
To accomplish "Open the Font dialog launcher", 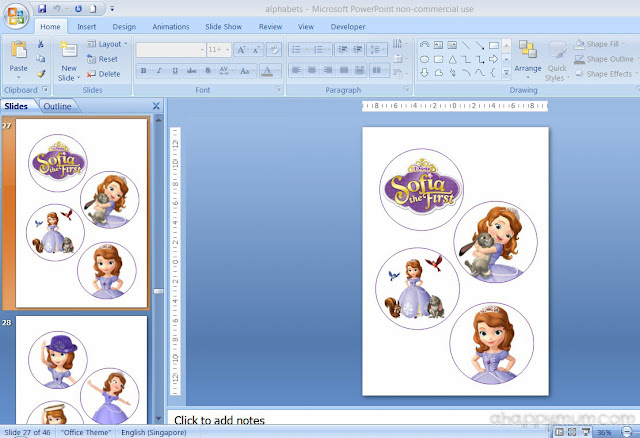I will [278, 89].
